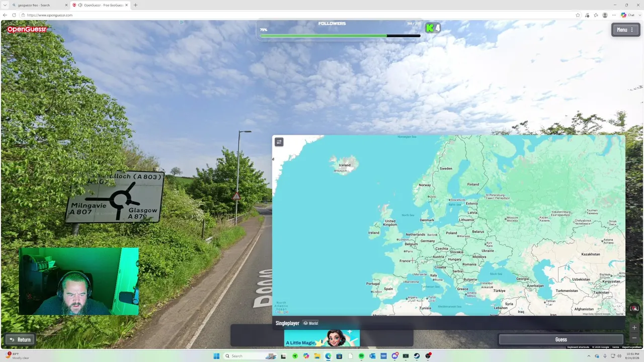Open a new browser tab
This screenshot has width=644, height=362.
(135, 5)
